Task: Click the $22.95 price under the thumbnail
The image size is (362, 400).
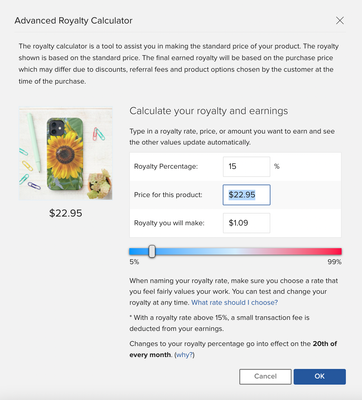Action: tap(65, 213)
